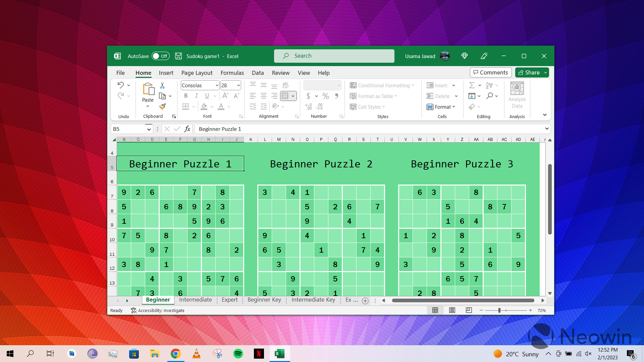Apply the Percent Style number format
The image size is (644, 362).
coord(325,96)
